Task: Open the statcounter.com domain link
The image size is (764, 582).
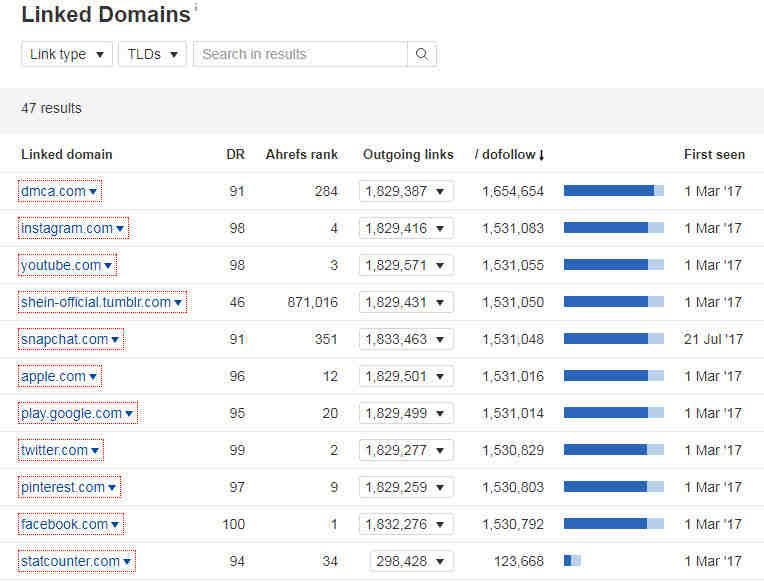Action: point(70,561)
